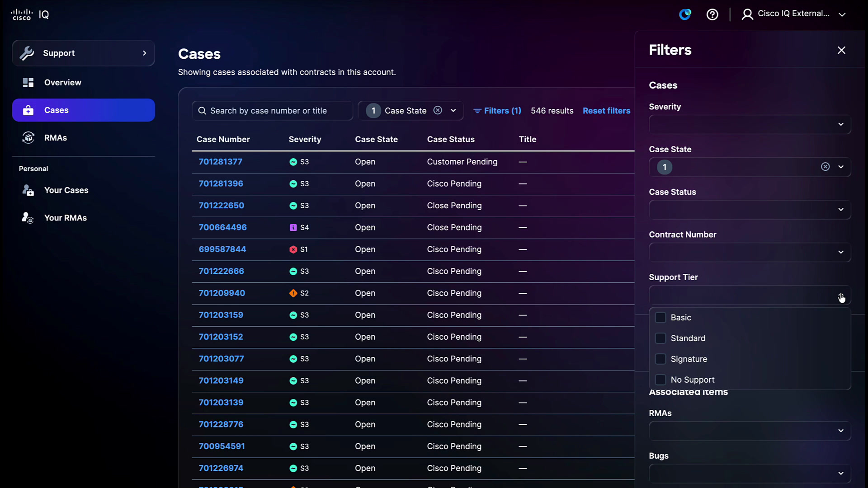The width and height of the screenshot is (868, 488).
Task: Open the AI assistant icon in header
Action: [x=685, y=14]
